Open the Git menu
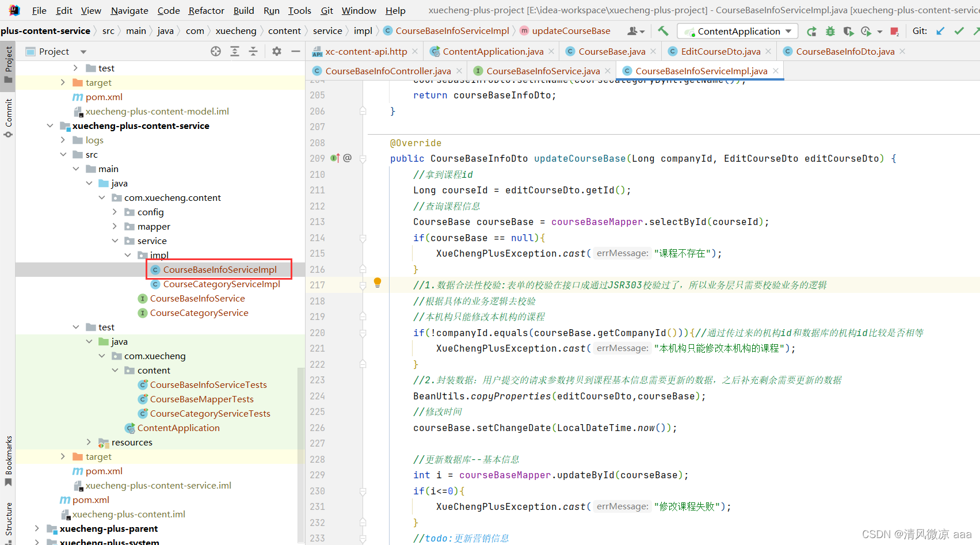980x545 pixels. pos(327,10)
